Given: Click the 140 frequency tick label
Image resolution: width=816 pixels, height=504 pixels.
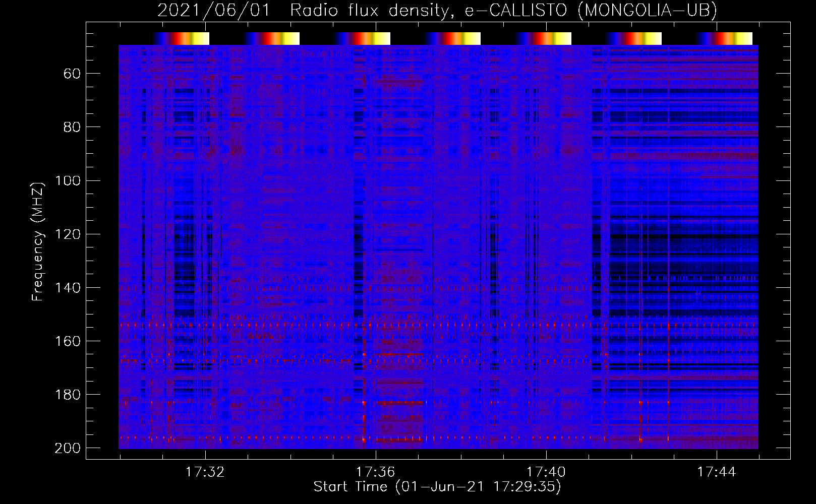Looking at the screenshot, I should (x=68, y=288).
